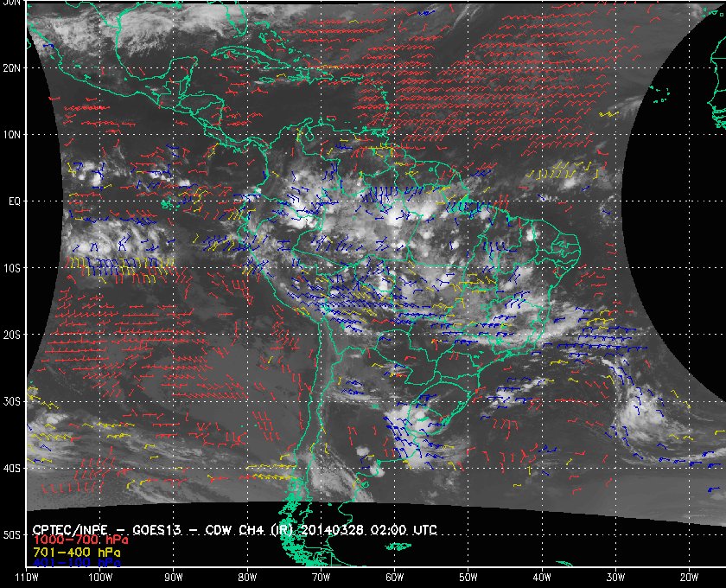
Task: Click the 30S latitude label
Action: [x=11, y=401]
